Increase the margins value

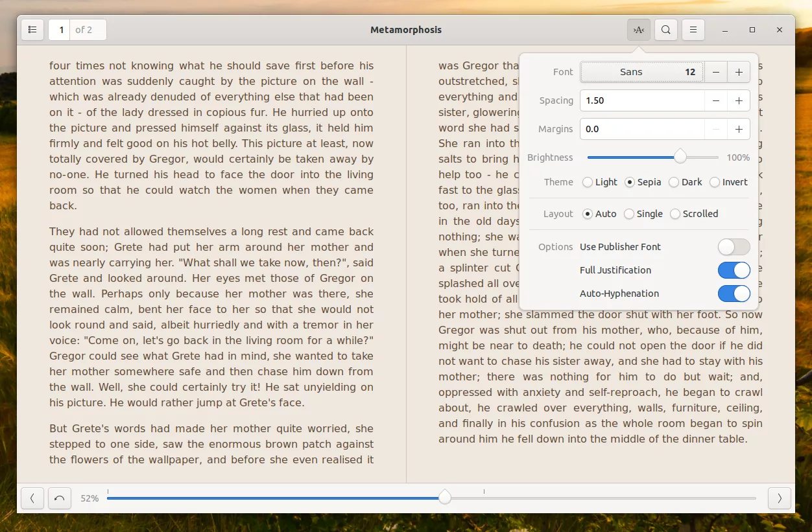[x=739, y=129]
